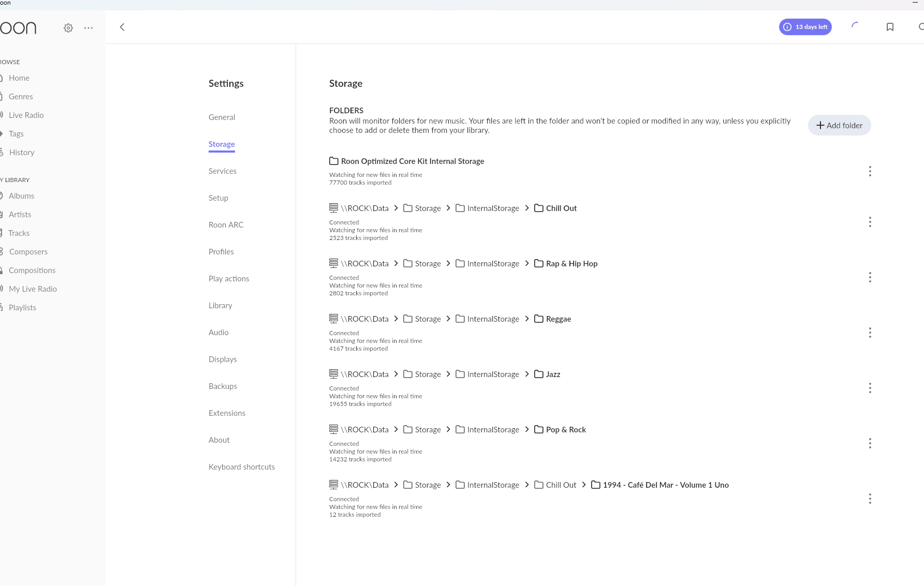
Task: Click the Jazz folder name
Action: (553, 374)
